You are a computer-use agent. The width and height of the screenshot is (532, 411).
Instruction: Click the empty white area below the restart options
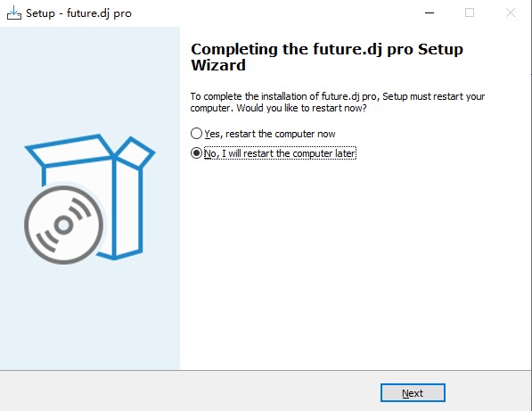tap(353, 265)
